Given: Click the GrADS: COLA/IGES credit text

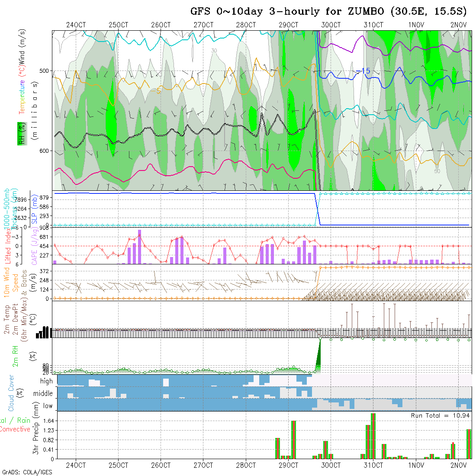Looking at the screenshot, I should click(27, 472).
